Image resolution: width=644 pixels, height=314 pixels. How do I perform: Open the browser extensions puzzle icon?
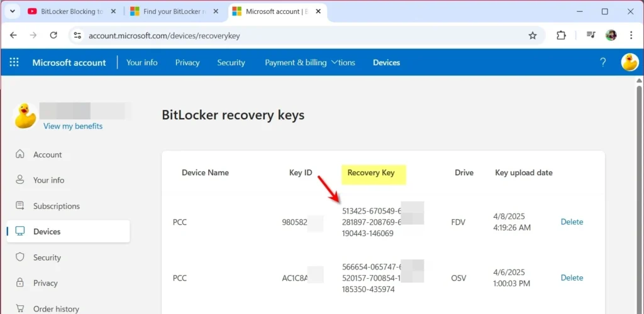tap(561, 36)
